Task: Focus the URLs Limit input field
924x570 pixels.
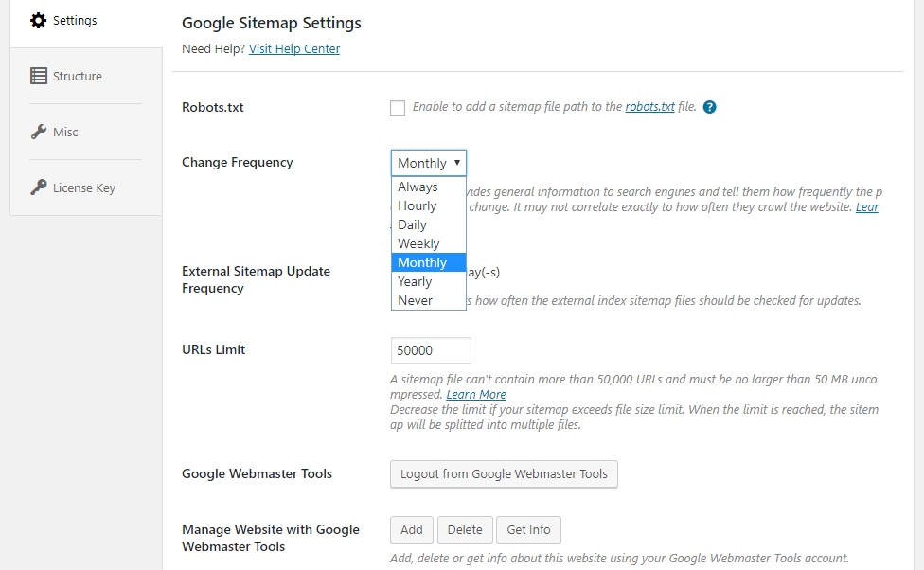Action: [x=431, y=350]
